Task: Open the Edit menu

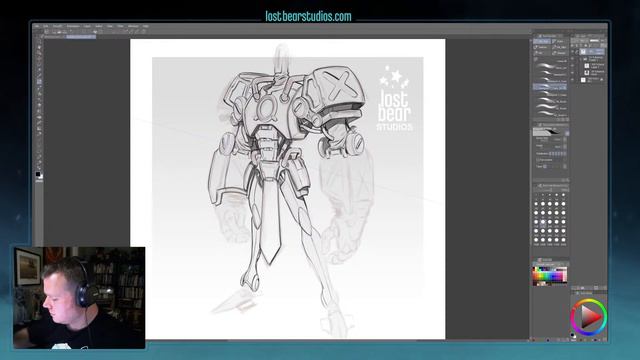Action: [46, 26]
